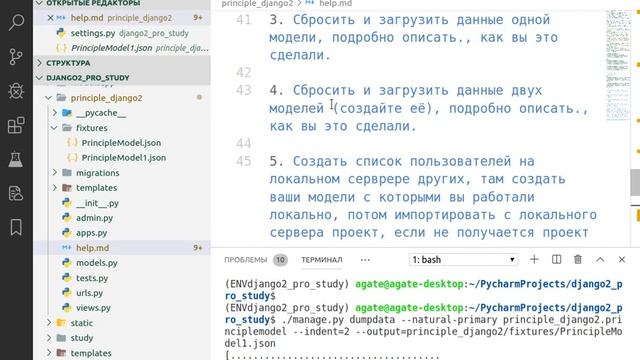Image resolution: width=640 pixels, height=360 pixels.
Task: Close the terminal panel
Action: (x=622, y=260)
